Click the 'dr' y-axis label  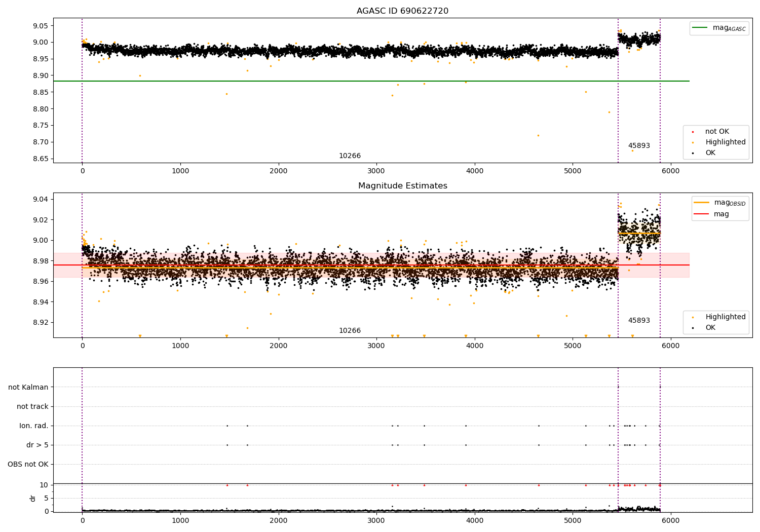click(33, 498)
